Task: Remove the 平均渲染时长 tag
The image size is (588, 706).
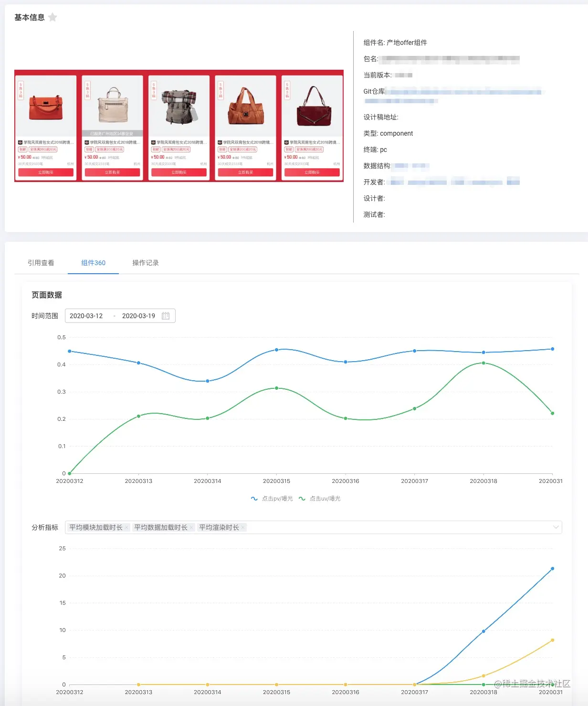Action: [x=243, y=527]
